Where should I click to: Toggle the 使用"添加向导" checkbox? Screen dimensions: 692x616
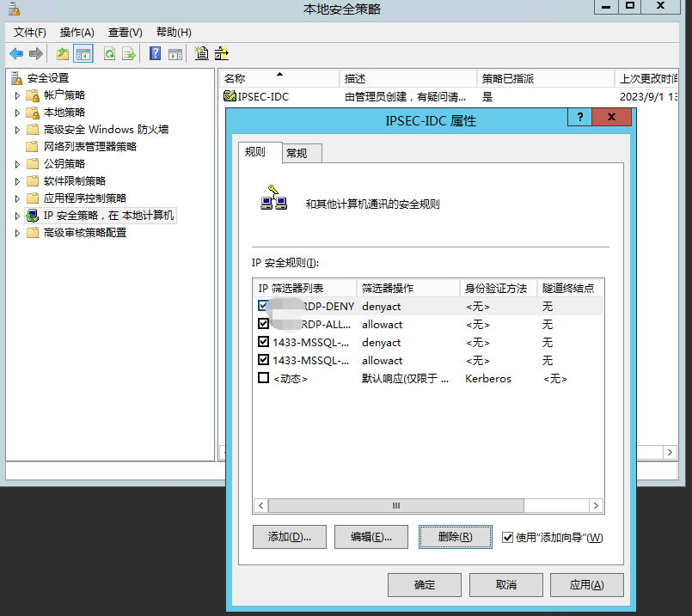pyautogui.click(x=507, y=537)
